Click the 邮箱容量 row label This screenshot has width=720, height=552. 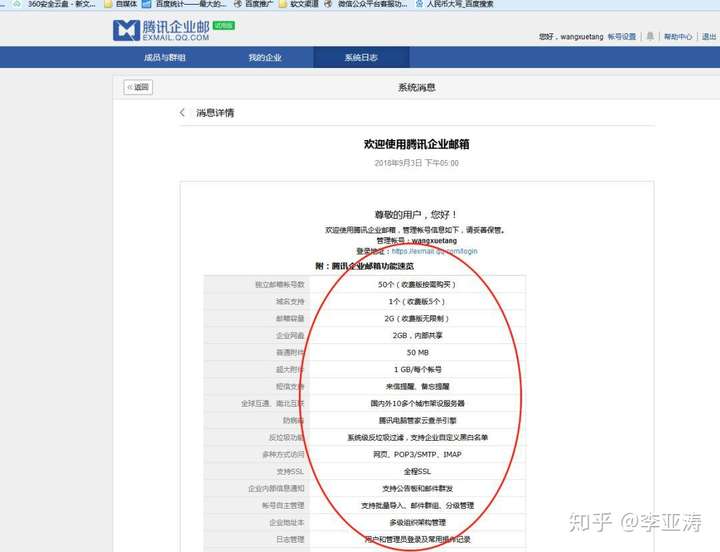click(290, 319)
